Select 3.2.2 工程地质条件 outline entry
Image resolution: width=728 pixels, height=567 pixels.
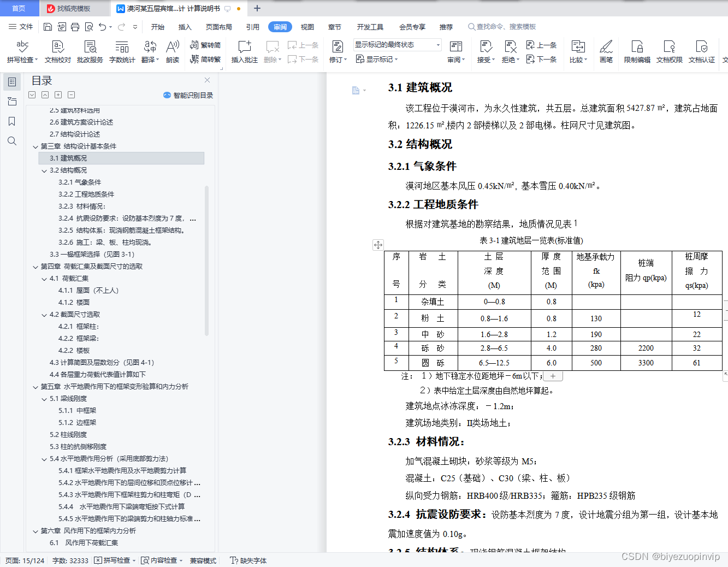86,194
